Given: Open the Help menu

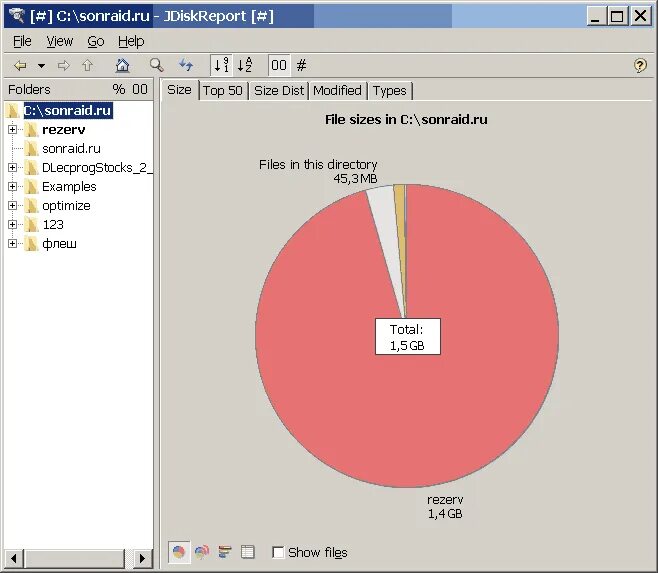Looking at the screenshot, I should (131, 41).
